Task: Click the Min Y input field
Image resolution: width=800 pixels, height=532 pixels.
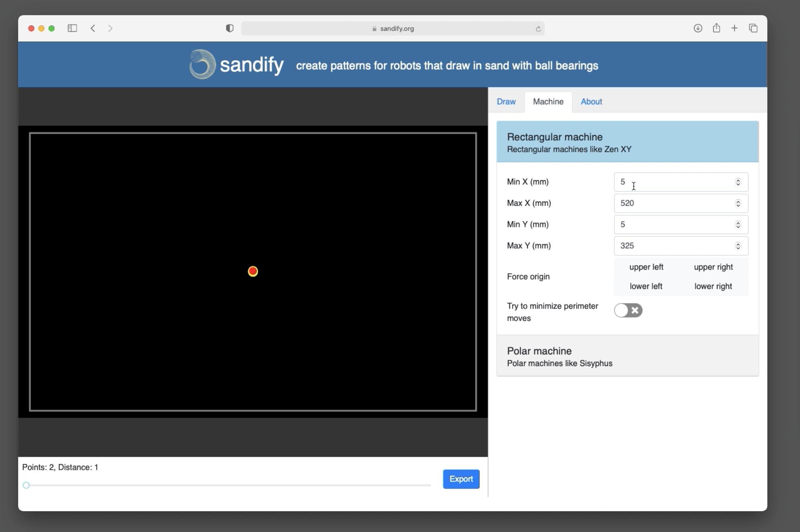Action: pyautogui.click(x=679, y=225)
